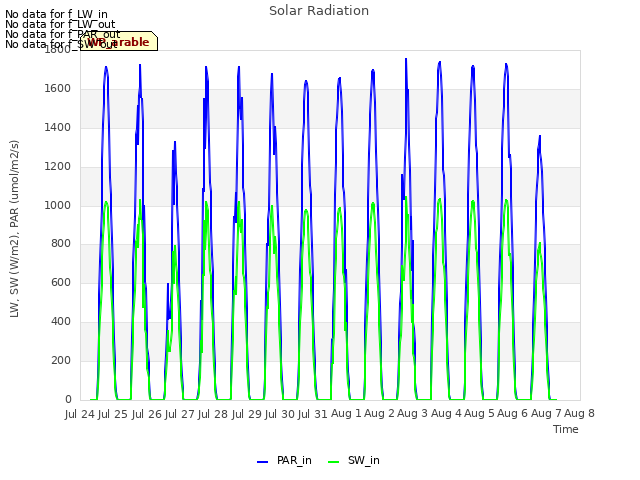This screenshot has width=640, height=480.
Task: Click the 1400 y-axis tick label
Action: point(58,128)
